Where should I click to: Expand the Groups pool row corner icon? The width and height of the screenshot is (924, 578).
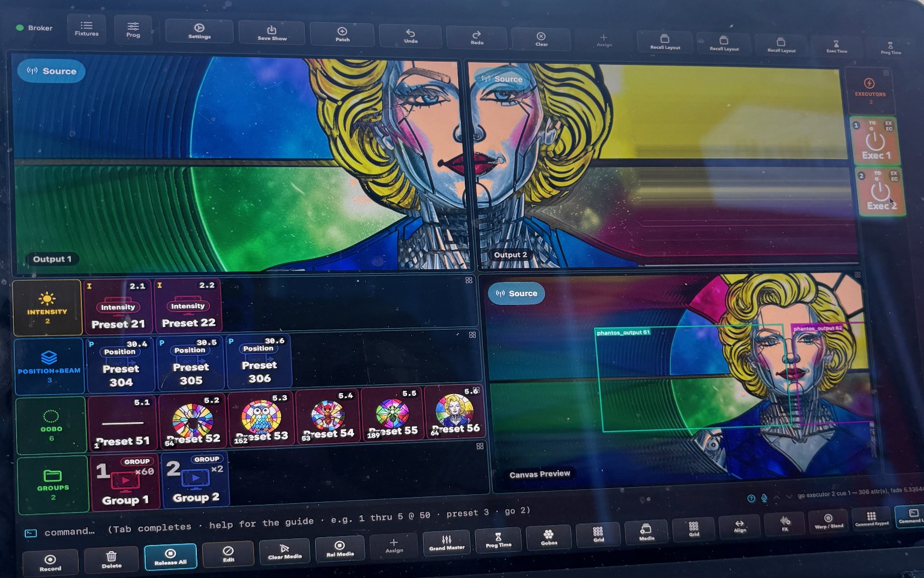pos(480,446)
